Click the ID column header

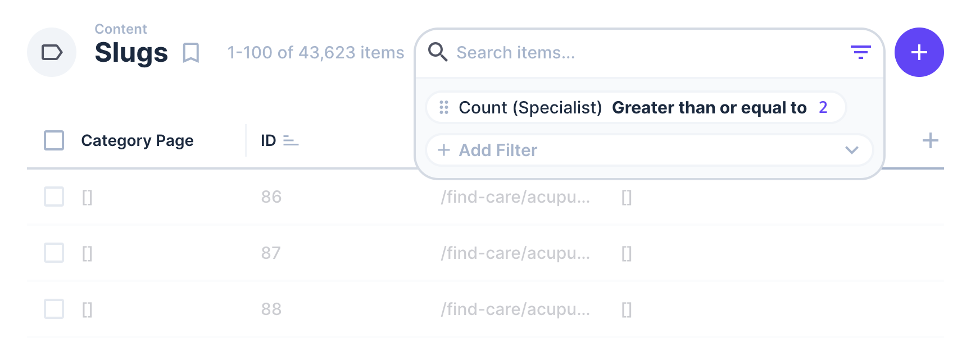pyautogui.click(x=268, y=140)
